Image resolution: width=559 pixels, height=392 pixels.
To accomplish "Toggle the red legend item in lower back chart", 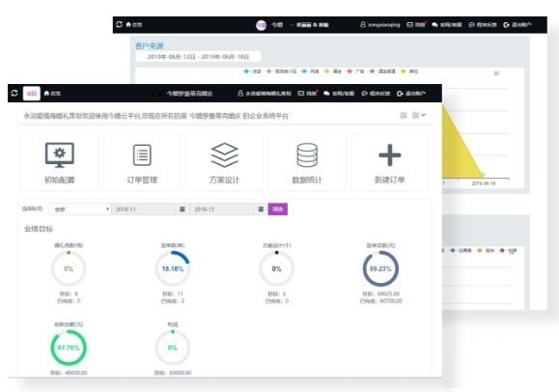I will point(508,250).
